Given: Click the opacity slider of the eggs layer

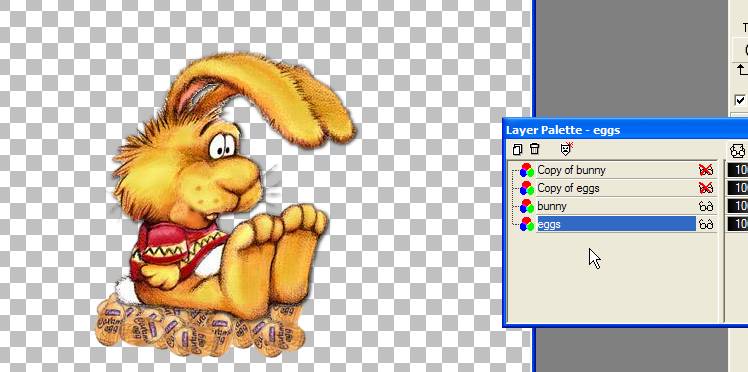Looking at the screenshot, I should click(x=737, y=224).
